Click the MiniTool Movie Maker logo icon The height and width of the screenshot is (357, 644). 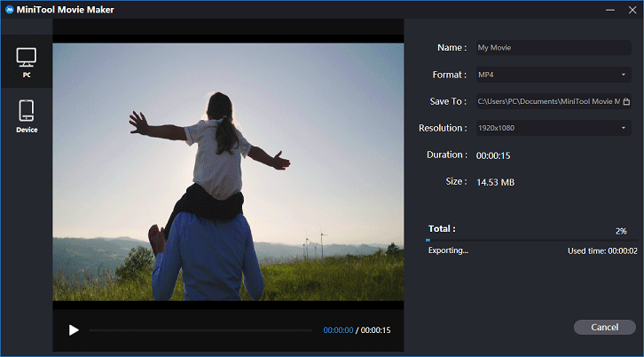click(10, 10)
